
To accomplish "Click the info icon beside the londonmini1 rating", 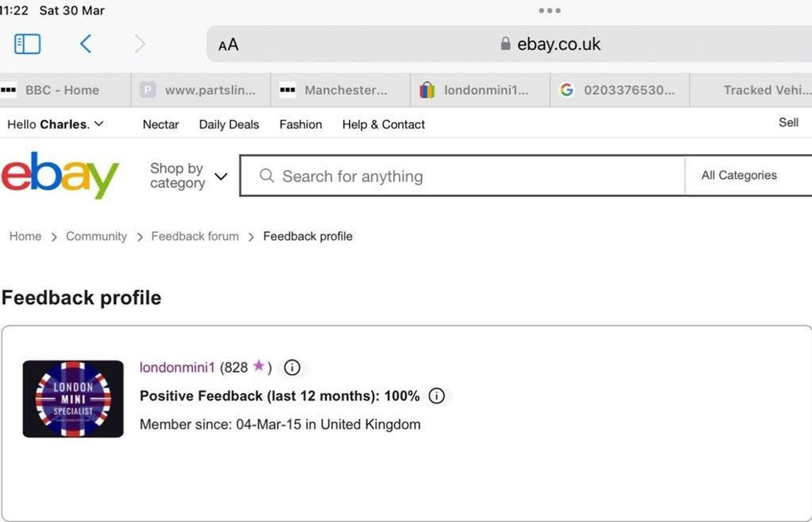I will [292, 368].
